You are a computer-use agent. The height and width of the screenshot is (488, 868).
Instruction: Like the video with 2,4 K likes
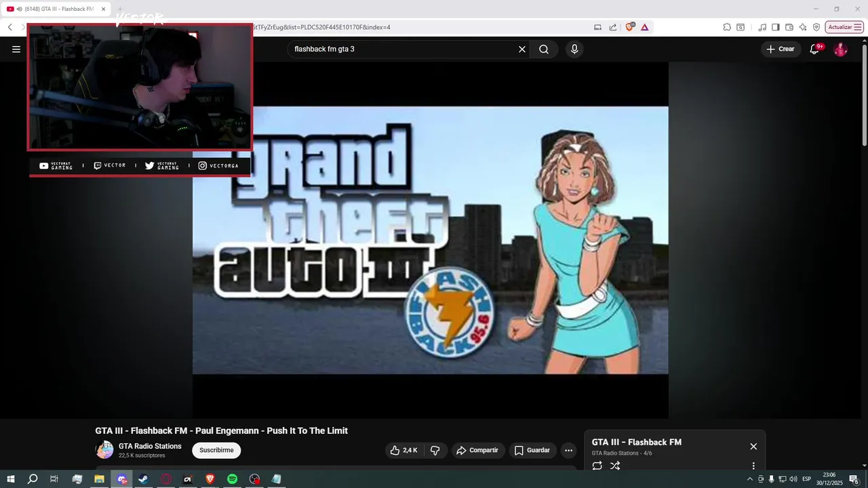403,450
